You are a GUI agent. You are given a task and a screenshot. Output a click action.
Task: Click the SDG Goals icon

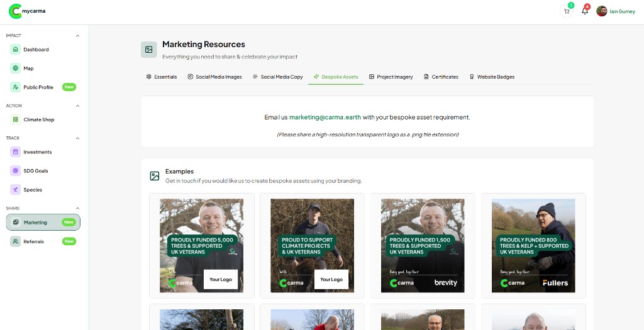[16, 171]
